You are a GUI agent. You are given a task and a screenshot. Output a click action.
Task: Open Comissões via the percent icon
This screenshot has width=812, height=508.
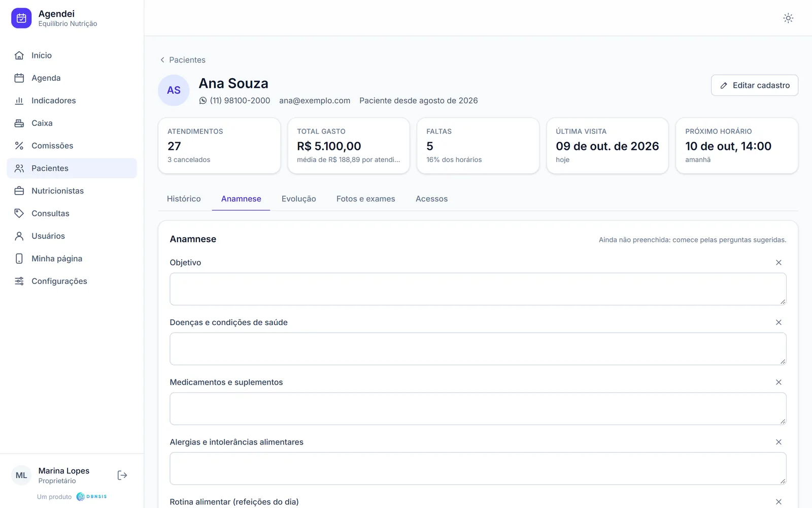(x=19, y=146)
